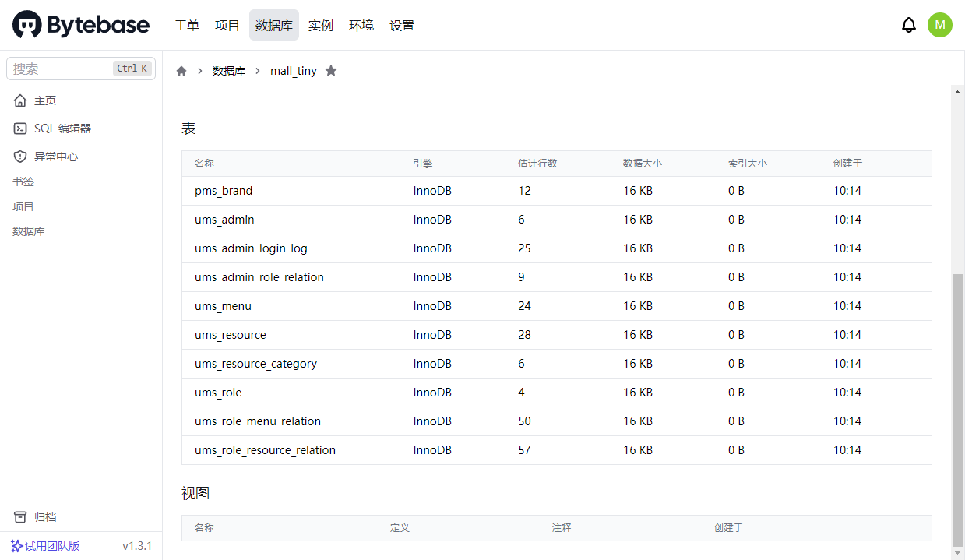
Task: Focus the 搜索 input field
Action: (x=62, y=69)
